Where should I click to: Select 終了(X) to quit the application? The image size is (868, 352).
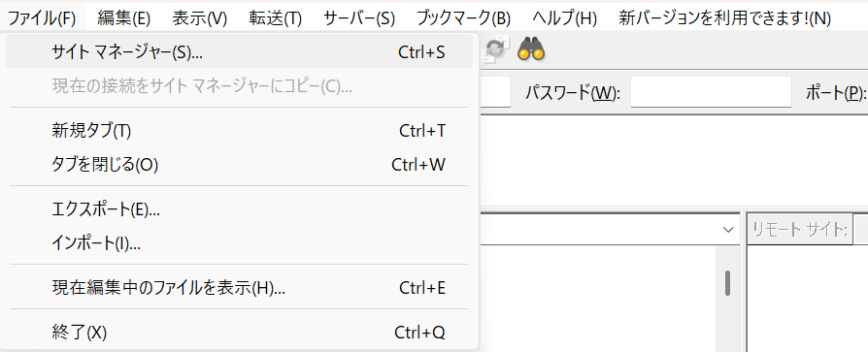[x=239, y=333]
